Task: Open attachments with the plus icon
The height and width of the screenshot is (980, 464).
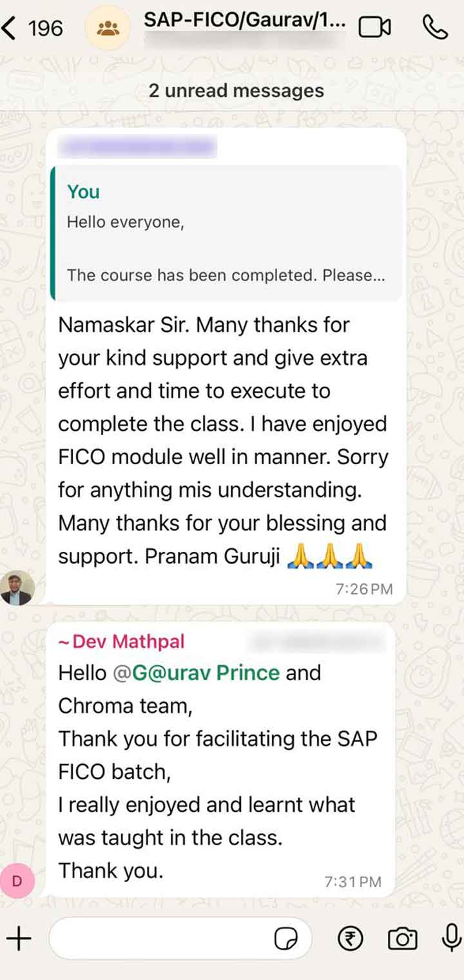Action: point(19,939)
